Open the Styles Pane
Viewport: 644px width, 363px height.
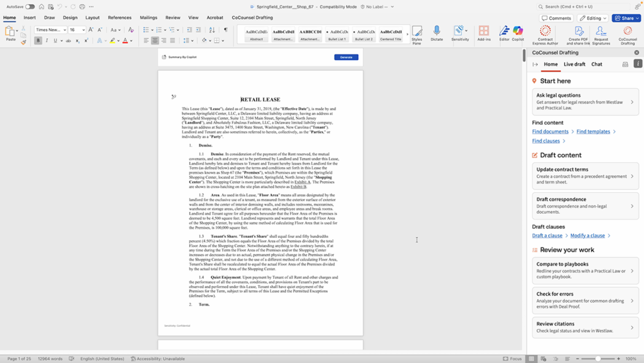tap(417, 34)
